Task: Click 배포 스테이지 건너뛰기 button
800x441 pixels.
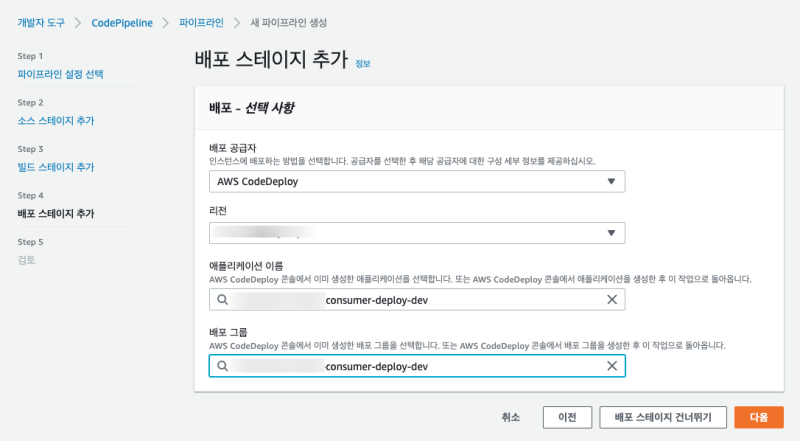Action: point(663,417)
